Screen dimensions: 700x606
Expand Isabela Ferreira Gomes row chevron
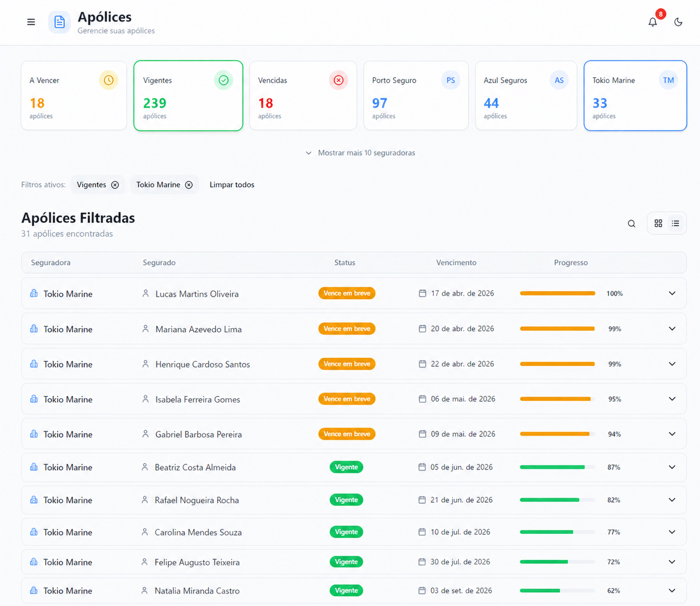pos(672,399)
